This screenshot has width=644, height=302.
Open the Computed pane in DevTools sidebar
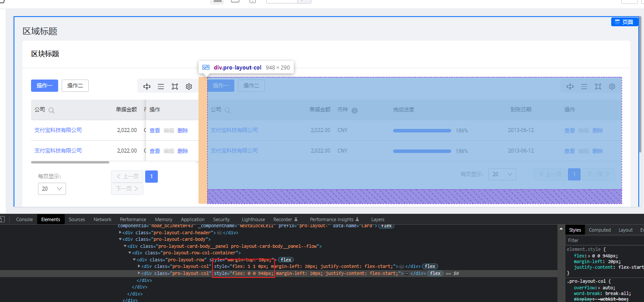600,230
